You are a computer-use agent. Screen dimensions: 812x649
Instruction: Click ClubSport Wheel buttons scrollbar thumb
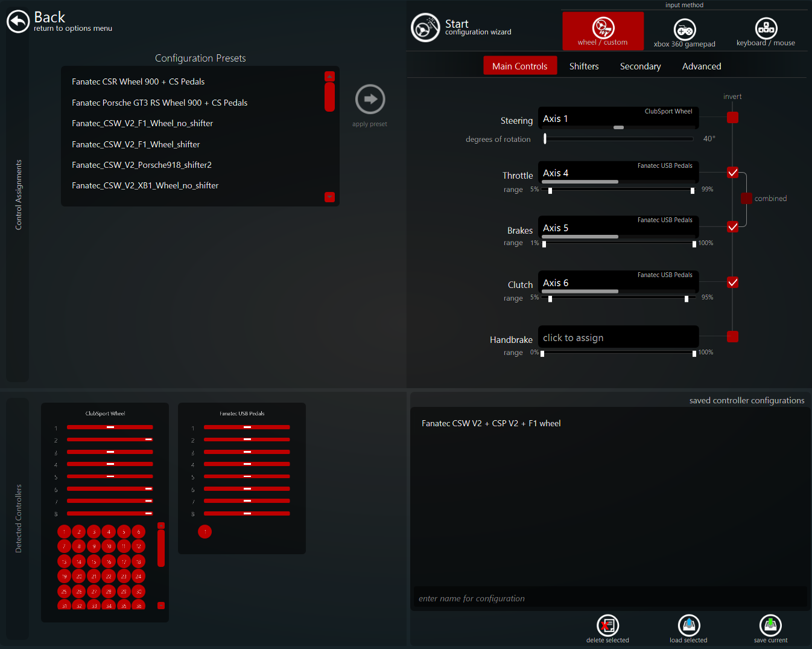point(161,548)
